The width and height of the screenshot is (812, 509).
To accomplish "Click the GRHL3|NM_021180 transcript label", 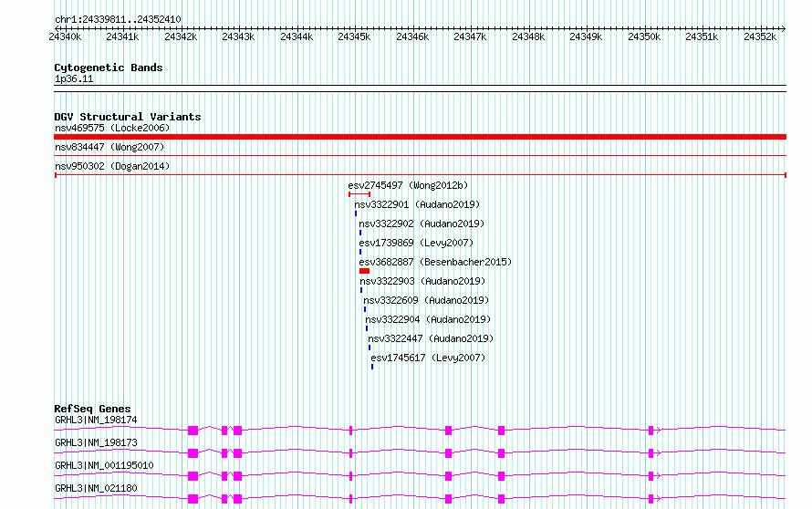I will [x=96, y=488].
